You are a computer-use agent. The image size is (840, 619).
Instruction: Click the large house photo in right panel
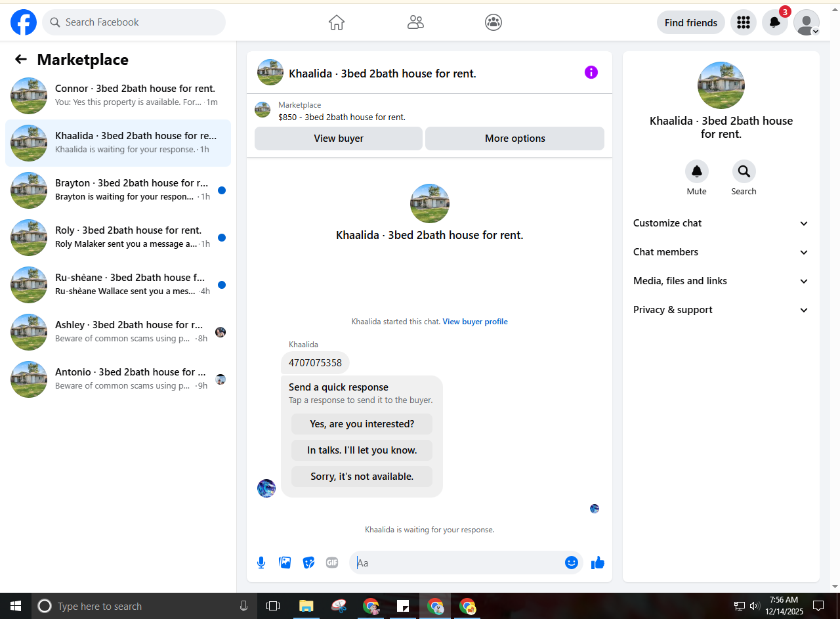pyautogui.click(x=721, y=85)
